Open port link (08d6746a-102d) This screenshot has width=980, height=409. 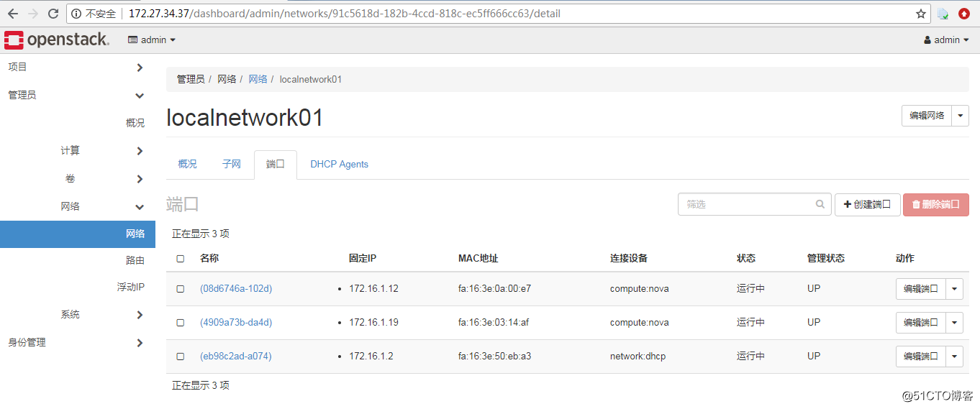236,289
